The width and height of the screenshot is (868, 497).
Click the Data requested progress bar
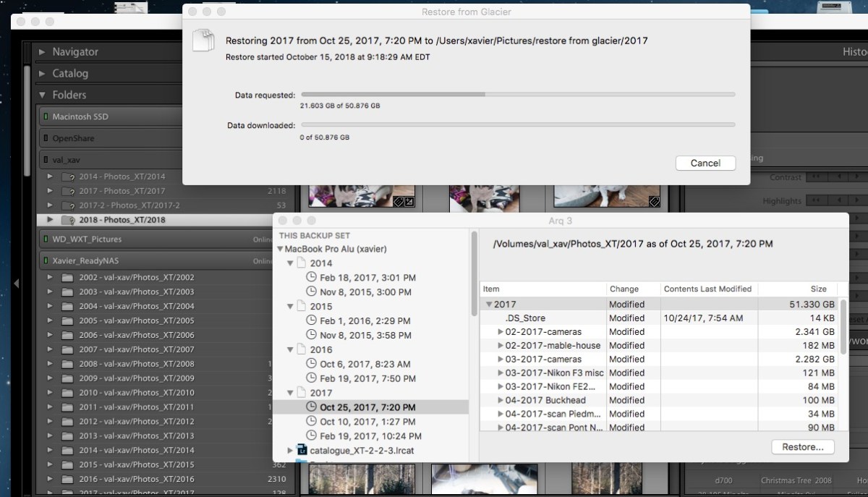click(517, 94)
